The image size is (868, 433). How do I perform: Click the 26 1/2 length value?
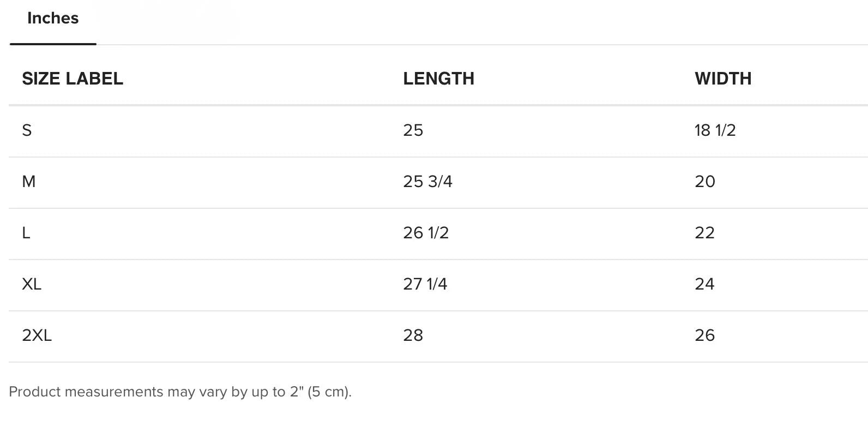tap(426, 233)
